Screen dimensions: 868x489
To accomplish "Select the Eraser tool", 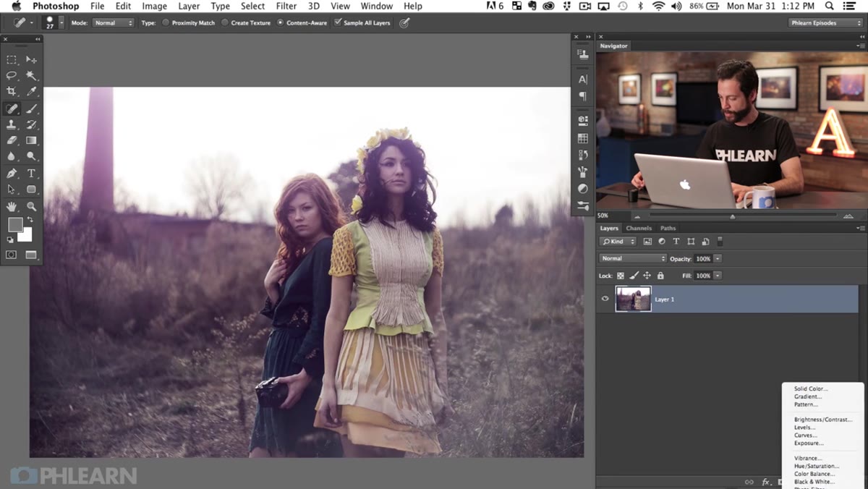I will (12, 140).
